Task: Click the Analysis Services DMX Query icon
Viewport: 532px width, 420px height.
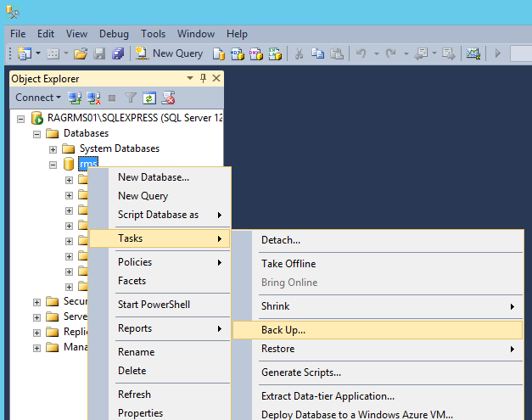Action: click(x=256, y=53)
